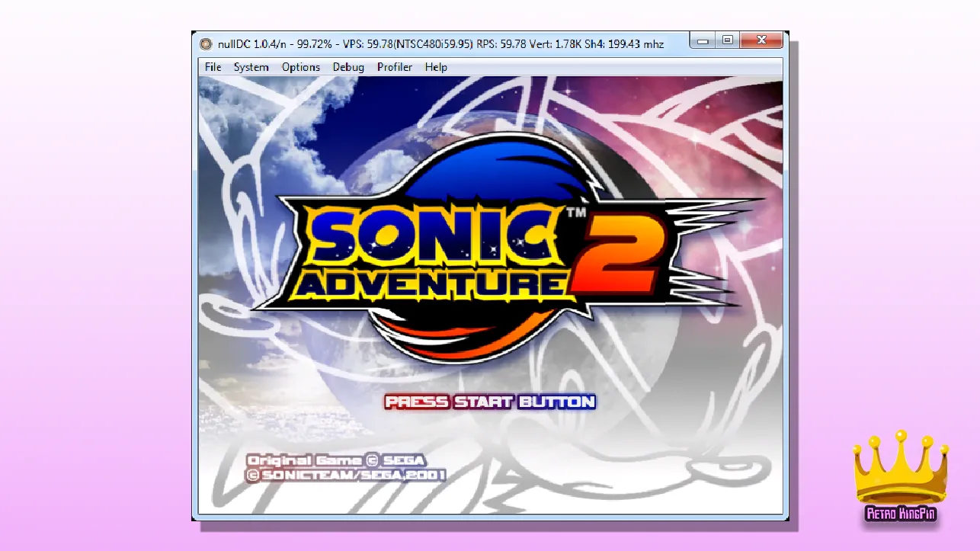The width and height of the screenshot is (980, 551).
Task: Close the nullDC emulator window
Action: click(x=761, y=40)
